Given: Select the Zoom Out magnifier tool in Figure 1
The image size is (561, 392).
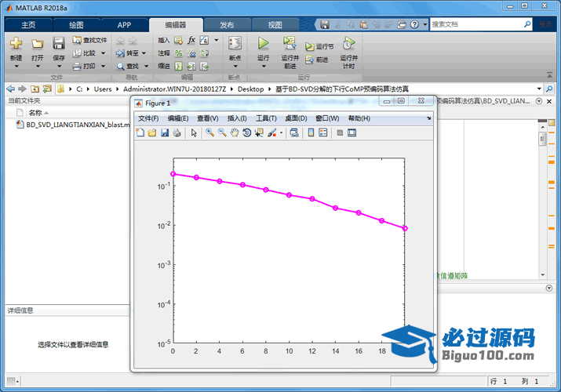Looking at the screenshot, I should click(x=222, y=133).
